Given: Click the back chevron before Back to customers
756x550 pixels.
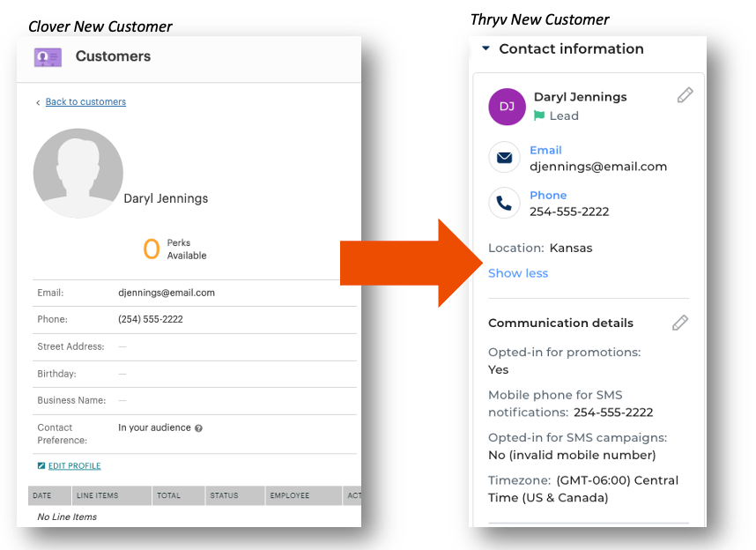Looking at the screenshot, I should (38, 102).
